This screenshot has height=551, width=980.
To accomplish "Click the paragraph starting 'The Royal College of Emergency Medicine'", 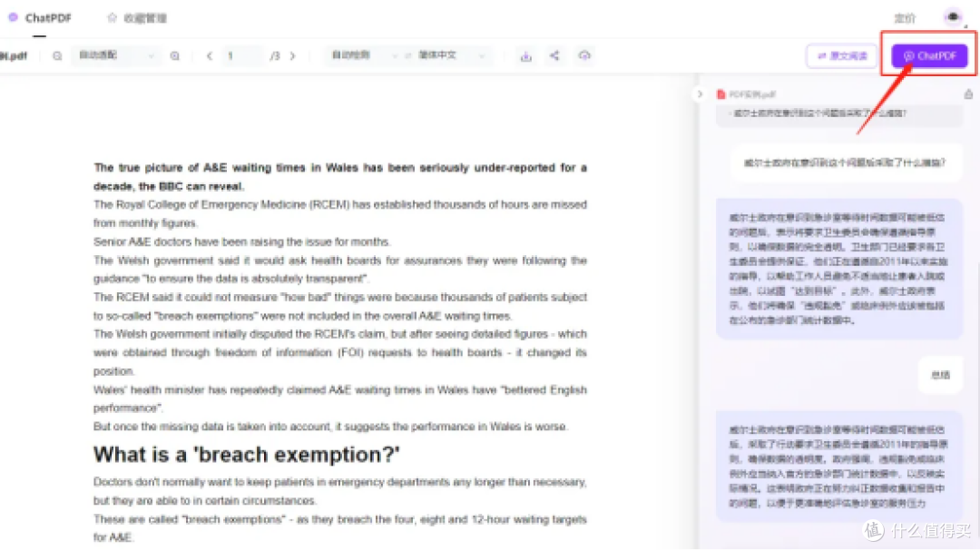I will [340, 213].
